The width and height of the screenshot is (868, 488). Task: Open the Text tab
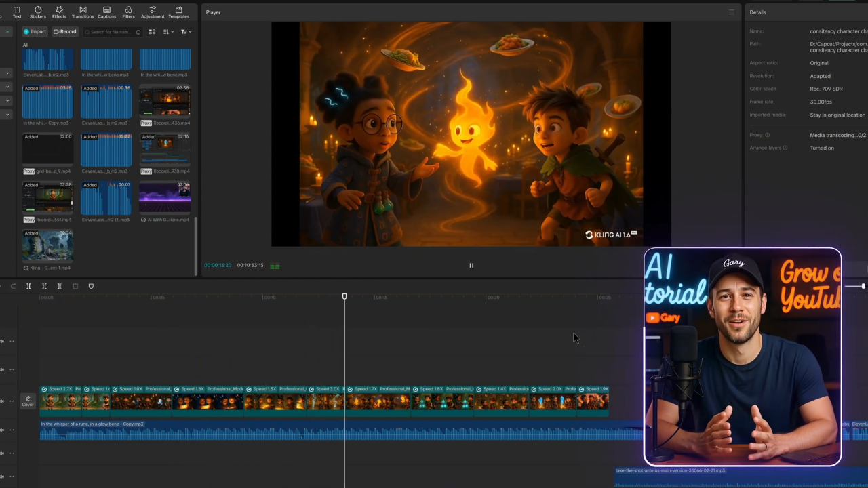[x=17, y=12]
